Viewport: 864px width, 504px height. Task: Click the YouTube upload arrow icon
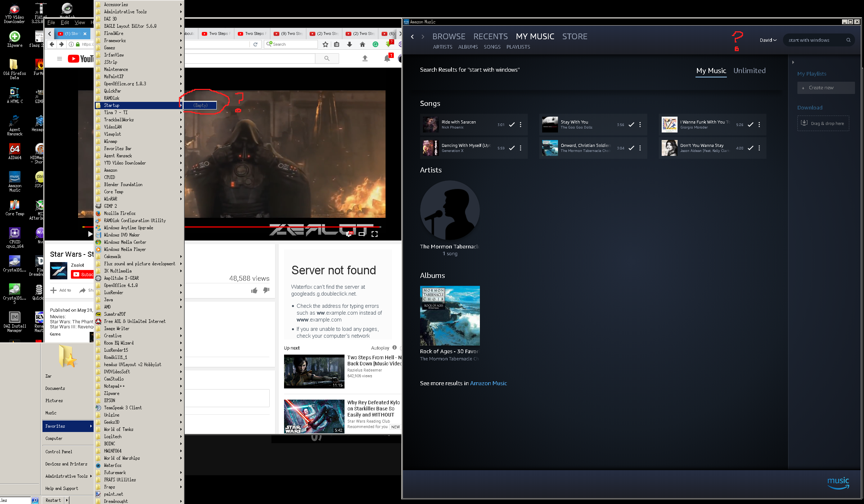click(x=365, y=58)
